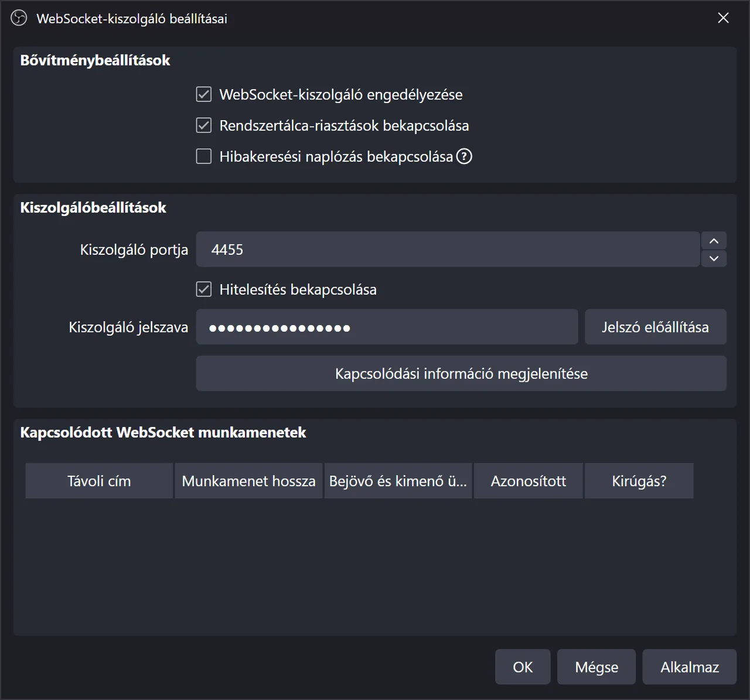
Task: Click the Kiszolgáló portja label
Action: coord(134,250)
